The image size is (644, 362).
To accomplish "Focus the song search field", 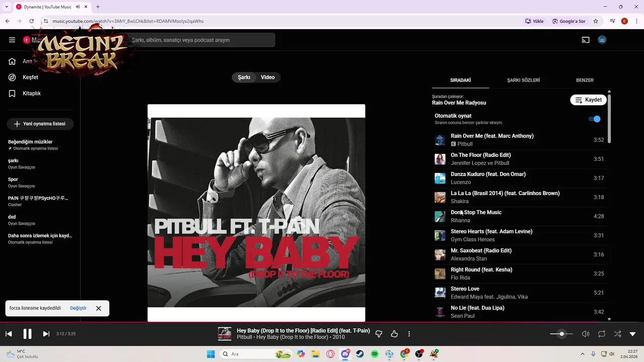I will pos(201,40).
